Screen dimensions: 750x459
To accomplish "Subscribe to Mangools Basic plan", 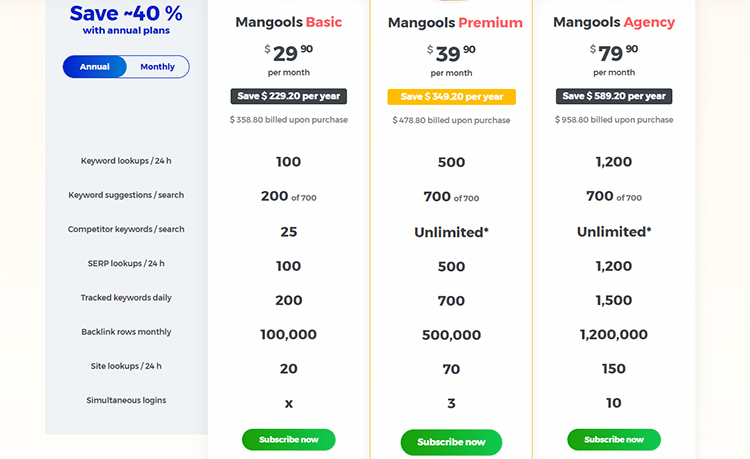I will [288, 439].
